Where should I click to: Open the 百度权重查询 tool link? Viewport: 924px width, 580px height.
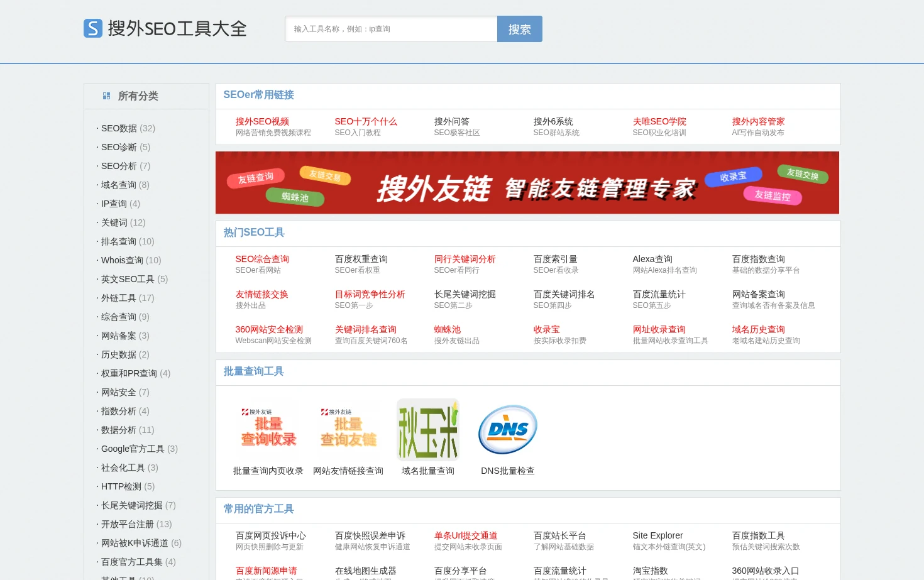pyautogui.click(x=361, y=259)
